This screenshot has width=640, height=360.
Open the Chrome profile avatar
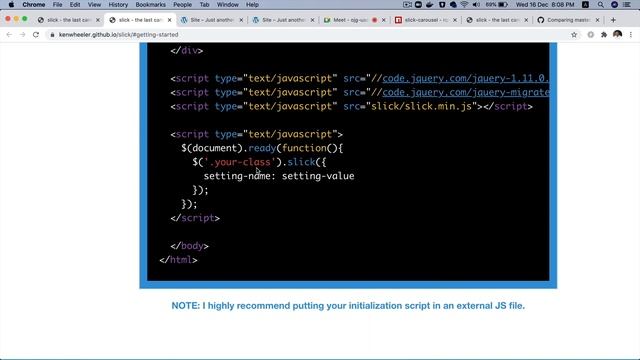tap(617, 35)
